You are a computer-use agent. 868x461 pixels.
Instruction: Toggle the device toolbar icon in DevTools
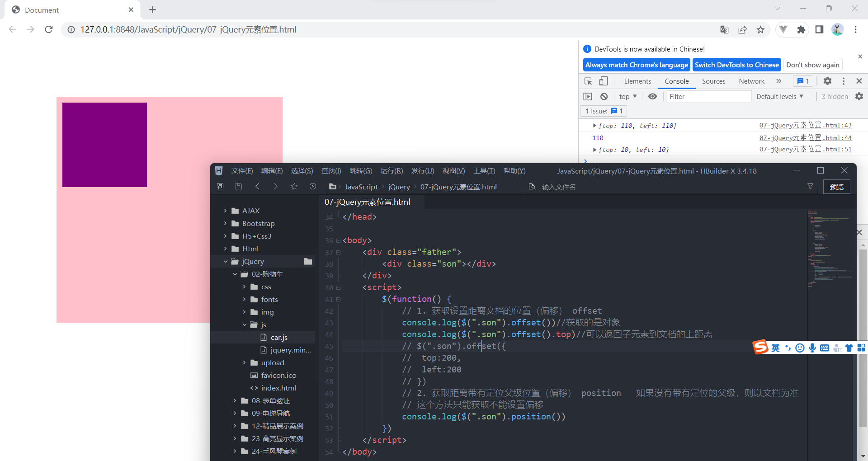604,81
